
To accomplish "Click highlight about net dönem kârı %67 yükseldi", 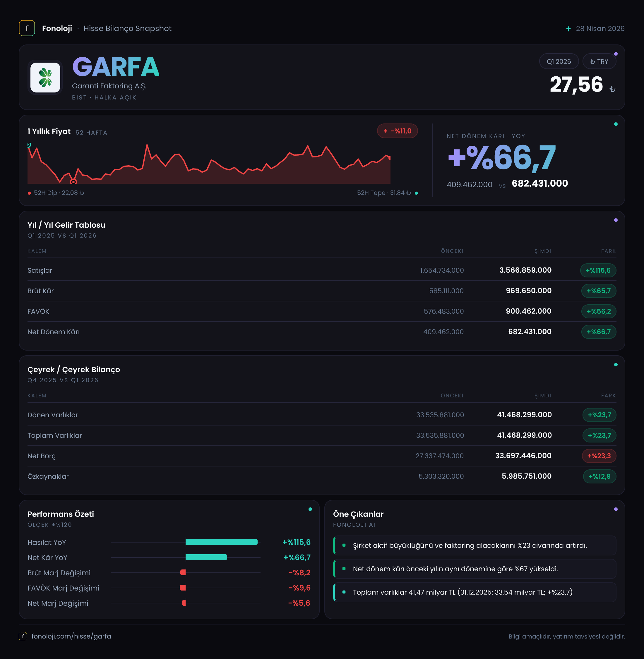I will (475, 569).
